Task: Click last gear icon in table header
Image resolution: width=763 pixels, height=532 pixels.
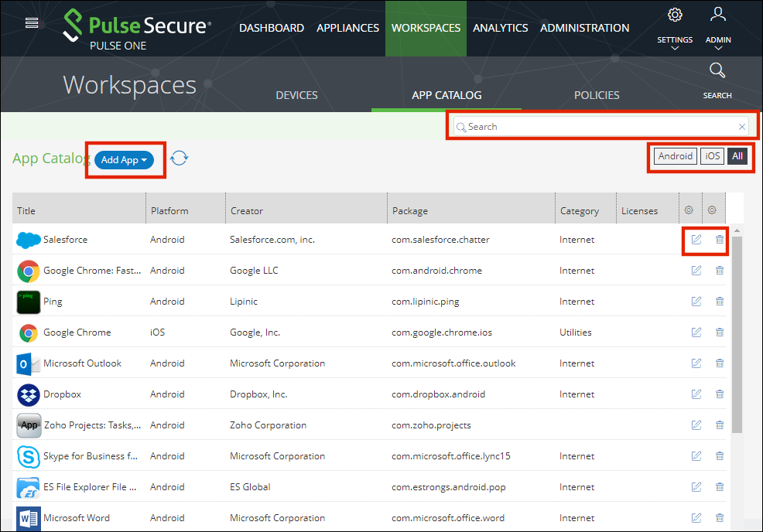Action: (x=712, y=210)
